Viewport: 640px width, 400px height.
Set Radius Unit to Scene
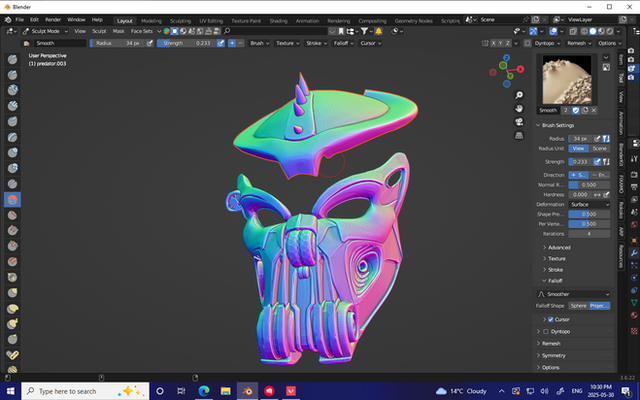point(599,148)
